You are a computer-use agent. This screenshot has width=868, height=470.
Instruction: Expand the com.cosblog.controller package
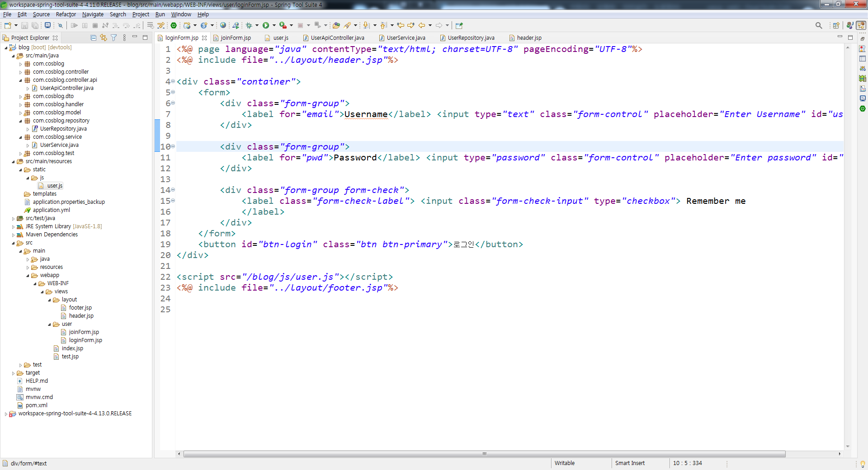(x=20, y=72)
